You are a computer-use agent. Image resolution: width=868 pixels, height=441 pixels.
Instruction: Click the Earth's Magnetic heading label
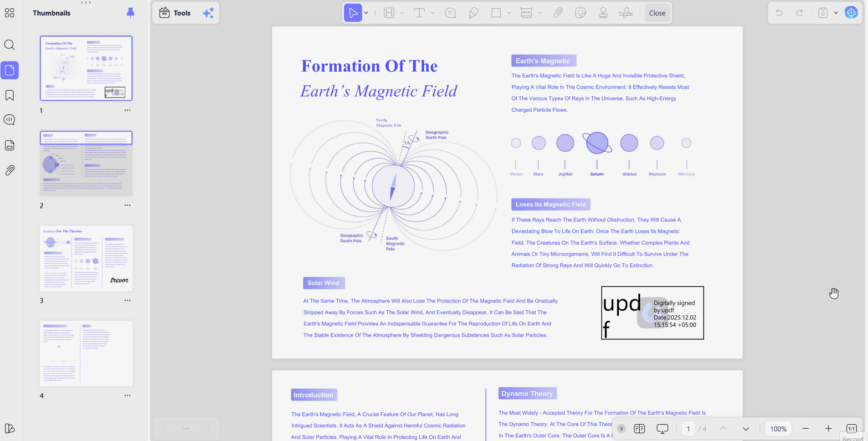click(543, 61)
